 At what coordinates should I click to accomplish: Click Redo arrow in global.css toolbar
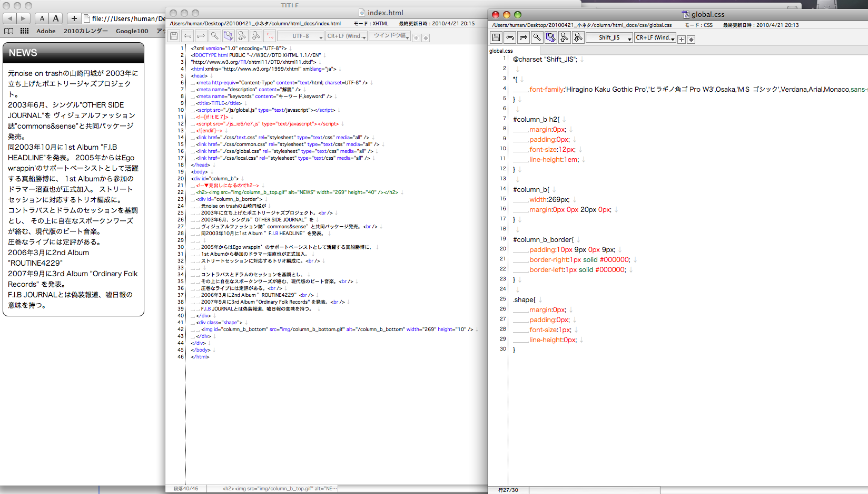524,37
